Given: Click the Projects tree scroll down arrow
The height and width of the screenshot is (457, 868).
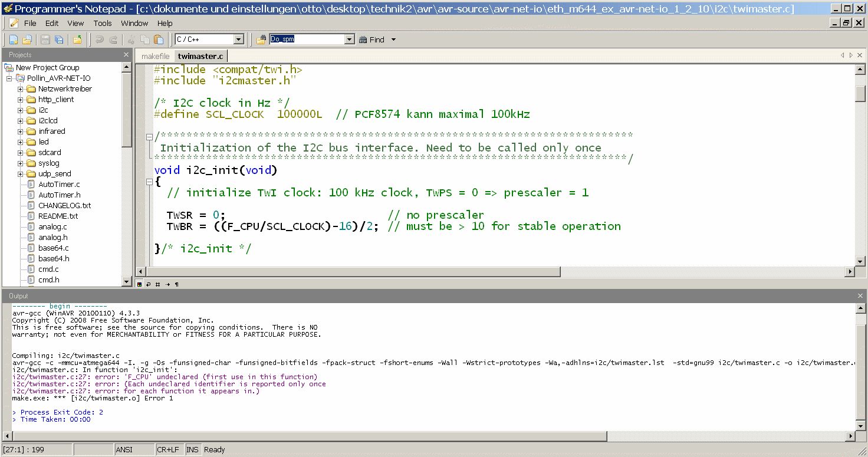Looking at the screenshot, I should [127, 281].
